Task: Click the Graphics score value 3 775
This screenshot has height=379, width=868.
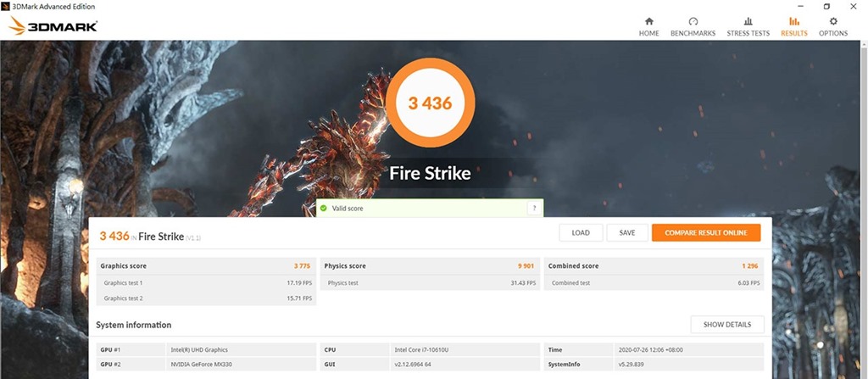Action: coord(303,266)
